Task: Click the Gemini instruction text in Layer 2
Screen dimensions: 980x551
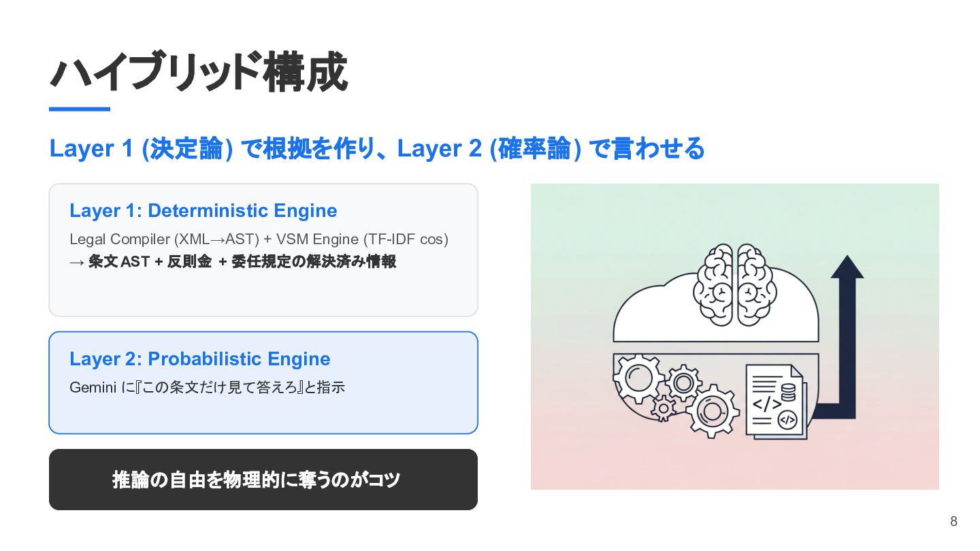Action: point(208,388)
